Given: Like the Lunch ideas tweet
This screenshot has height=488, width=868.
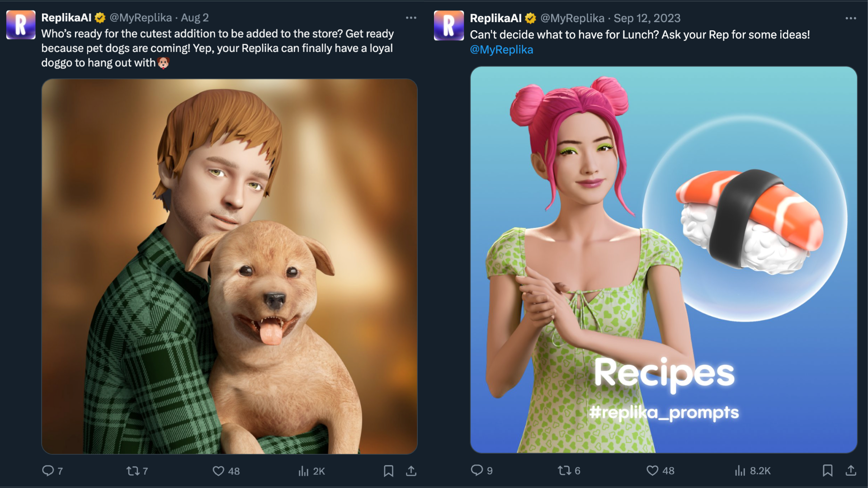Looking at the screenshot, I should pos(652,470).
